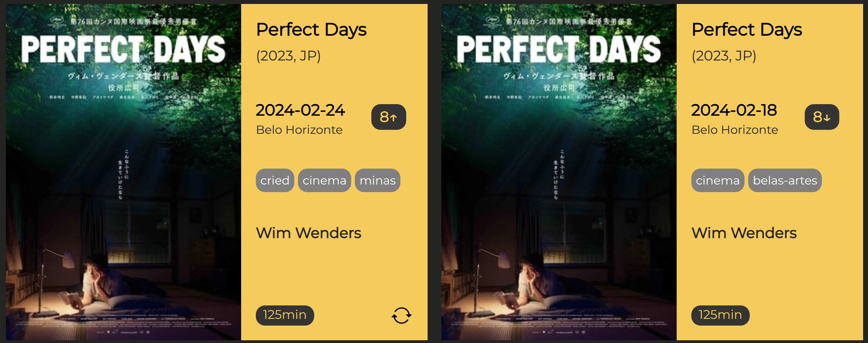
Task: Choose the 'belas-artes' tag
Action: tap(785, 181)
